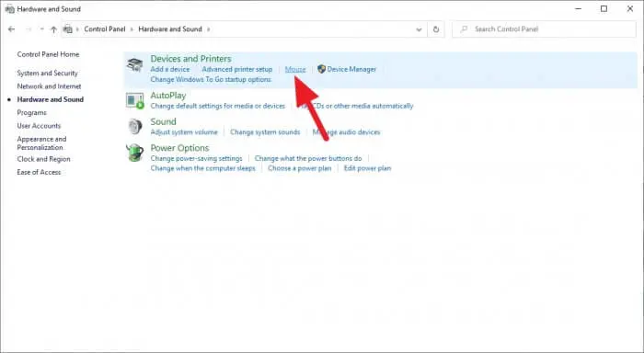Open Network and Internet category

[49, 86]
